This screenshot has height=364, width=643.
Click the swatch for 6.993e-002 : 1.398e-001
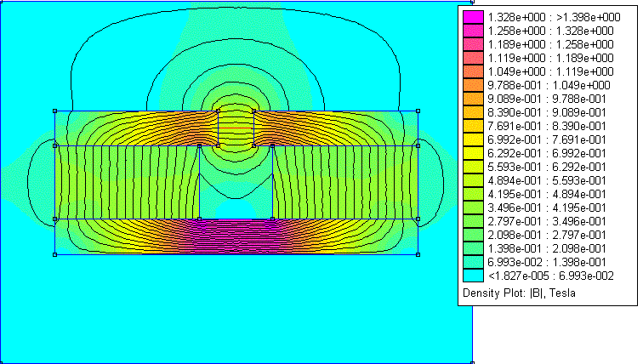tap(473, 262)
